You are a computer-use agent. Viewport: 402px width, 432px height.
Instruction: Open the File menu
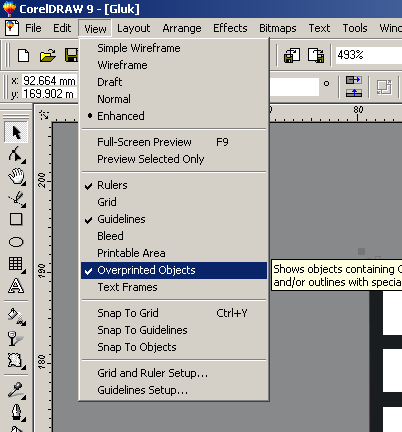pyautogui.click(x=33, y=28)
